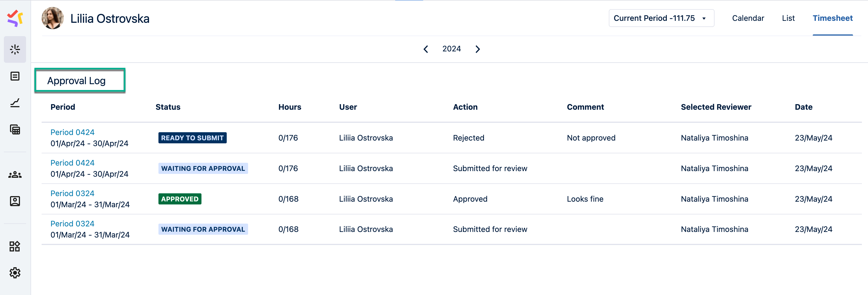Open the settings gear in the sidebar
The width and height of the screenshot is (868, 295).
click(x=15, y=273)
